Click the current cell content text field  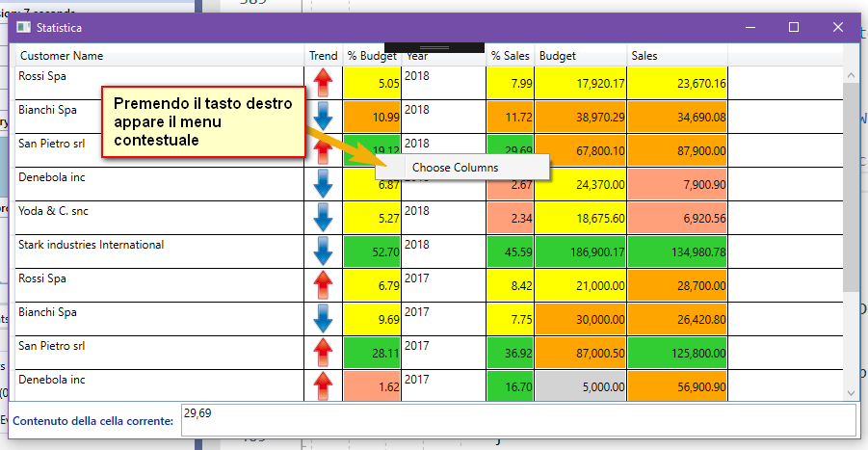(x=517, y=420)
